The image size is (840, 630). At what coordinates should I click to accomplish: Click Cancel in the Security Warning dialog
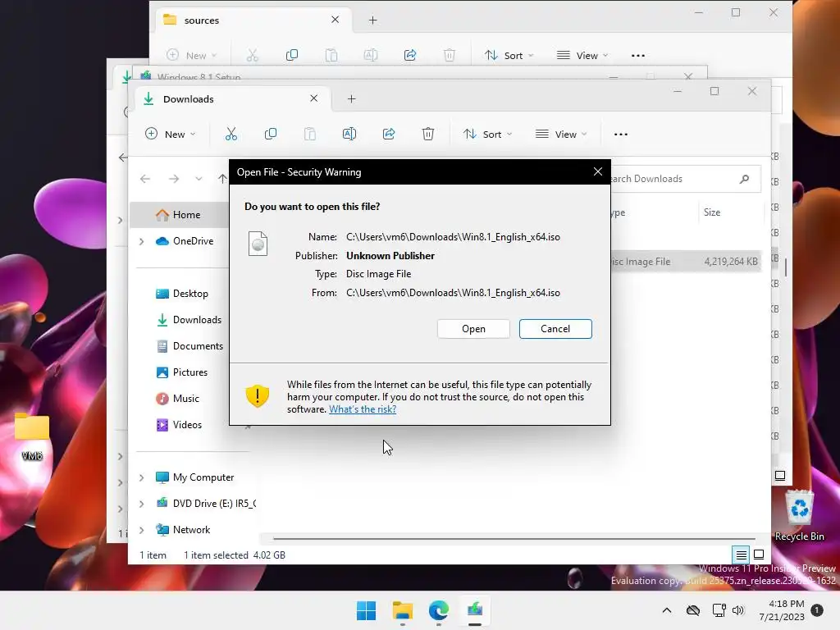point(555,329)
